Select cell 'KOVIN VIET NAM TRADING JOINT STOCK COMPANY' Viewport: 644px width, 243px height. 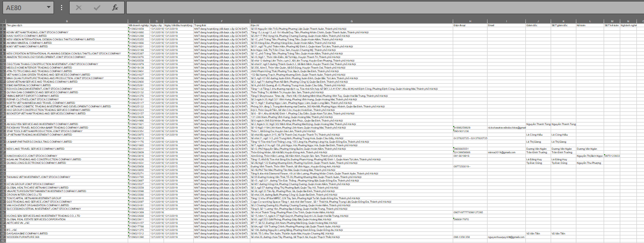tap(67, 33)
